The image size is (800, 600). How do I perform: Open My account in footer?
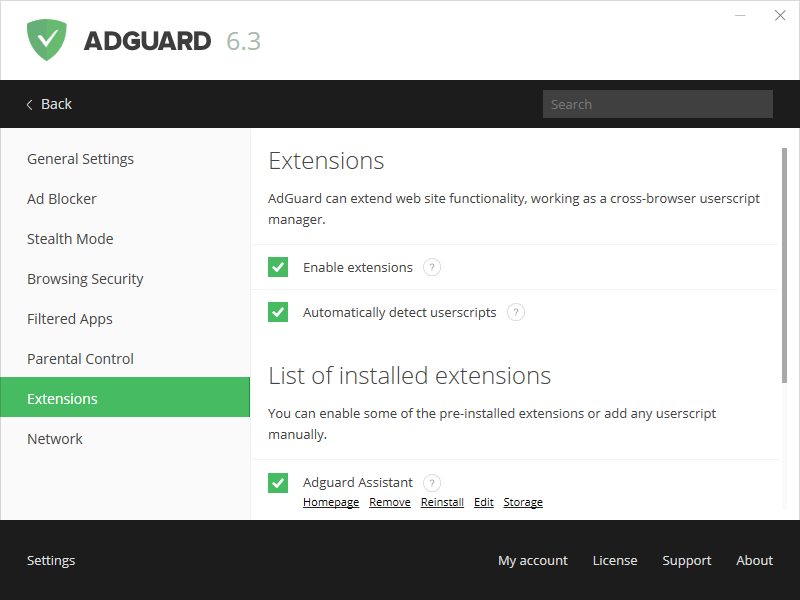pos(532,560)
